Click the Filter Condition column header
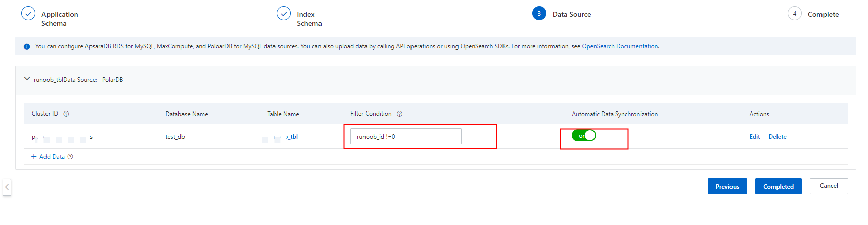 tap(371, 114)
